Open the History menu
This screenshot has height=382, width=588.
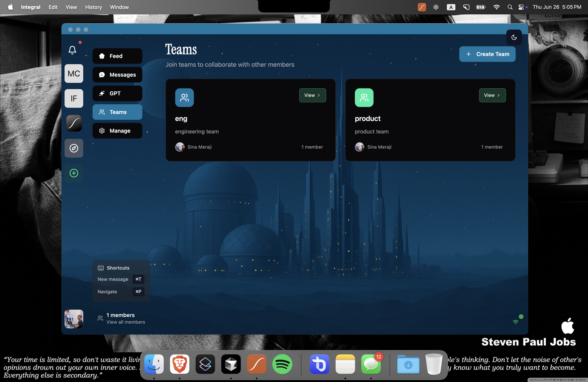[93, 7]
